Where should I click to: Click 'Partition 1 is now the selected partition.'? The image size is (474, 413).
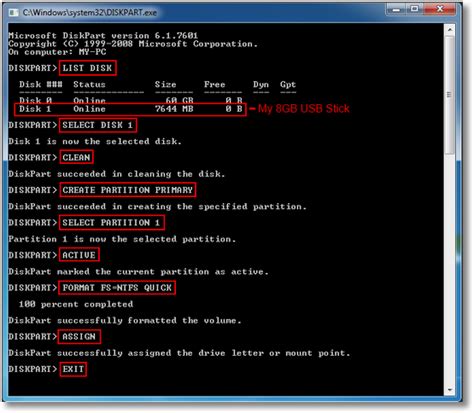click(x=122, y=239)
